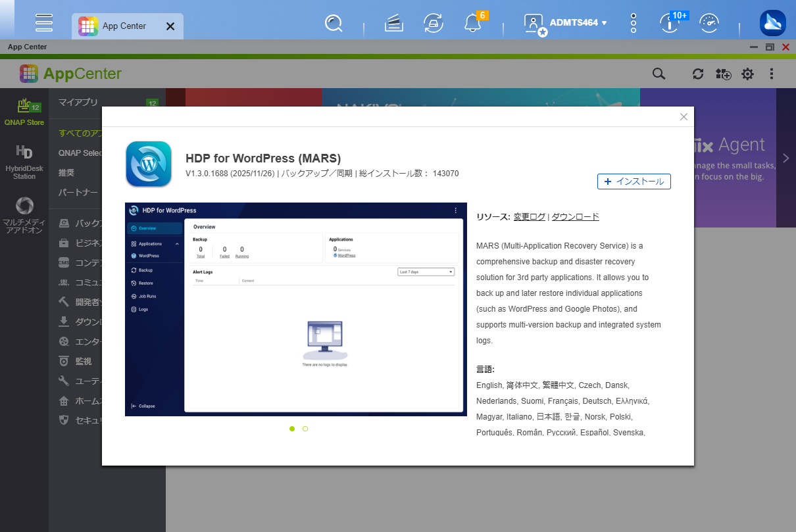Open the 変更ログ link
The height and width of the screenshot is (532, 796).
530,217
